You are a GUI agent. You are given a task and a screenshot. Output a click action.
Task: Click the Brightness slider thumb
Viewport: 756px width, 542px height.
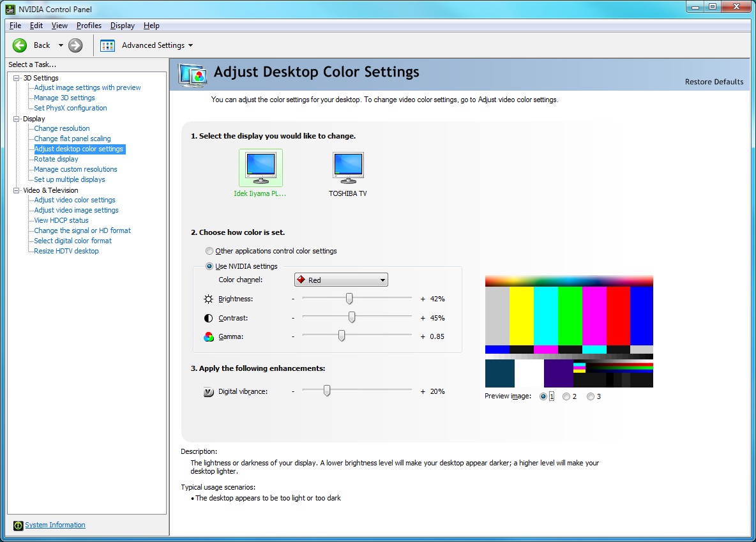pyautogui.click(x=349, y=299)
